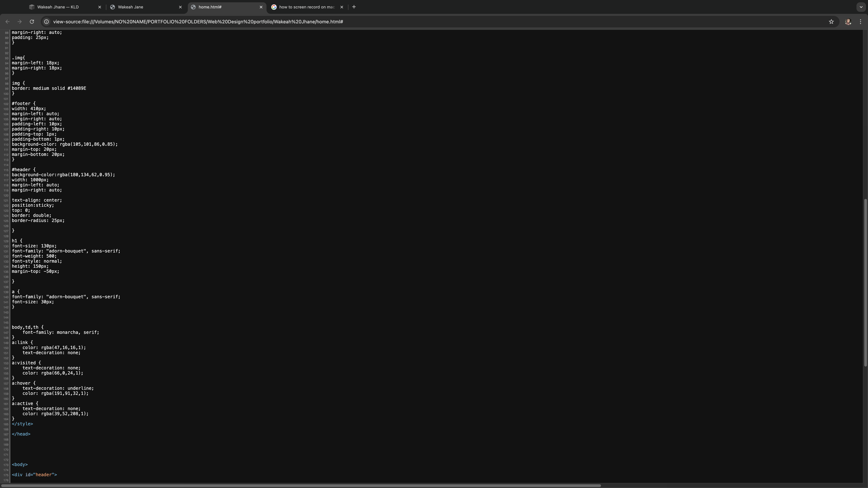Close the Wakeah Jane tab
Screen dimensions: 868x488
click(181, 7)
